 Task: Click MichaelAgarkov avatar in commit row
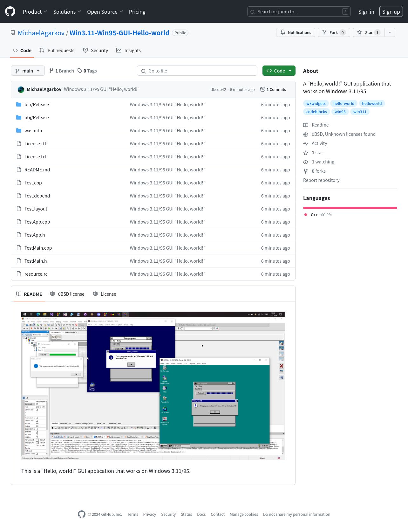pos(21,89)
